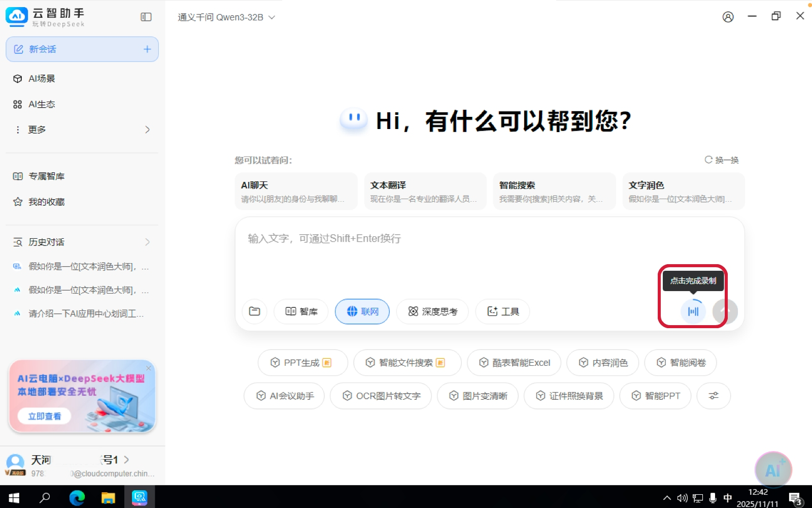812x508 pixels.
Task: Open the notification center icon
Action: [x=795, y=498]
